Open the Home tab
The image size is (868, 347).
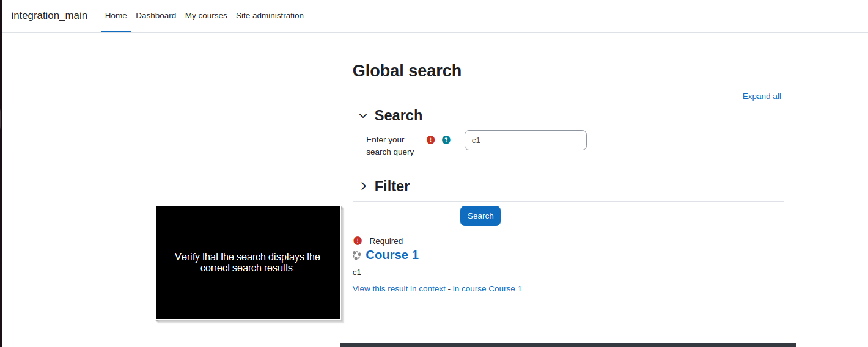pos(116,16)
